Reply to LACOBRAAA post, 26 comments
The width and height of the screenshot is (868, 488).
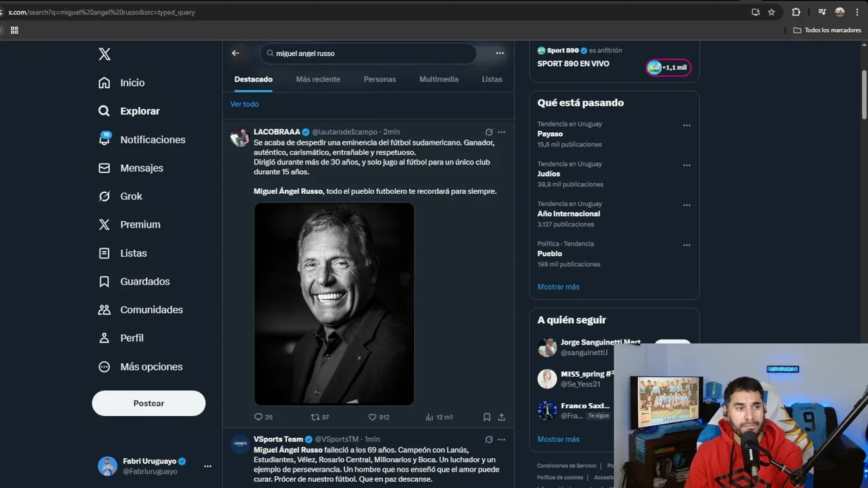(x=263, y=418)
